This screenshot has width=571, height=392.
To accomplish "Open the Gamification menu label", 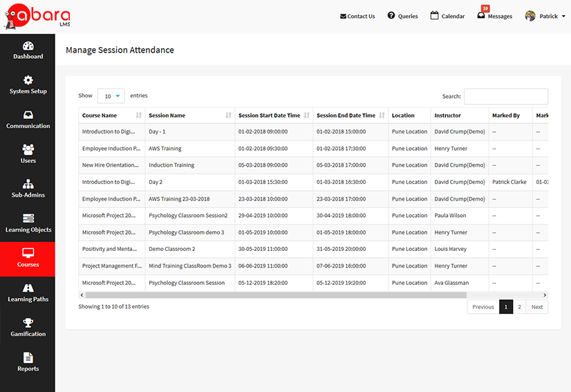I will [28, 334].
